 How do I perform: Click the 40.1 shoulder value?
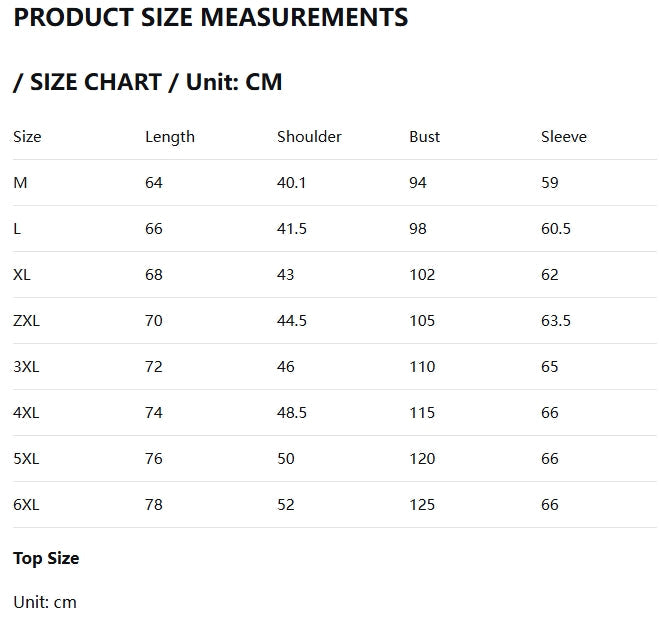coord(292,183)
